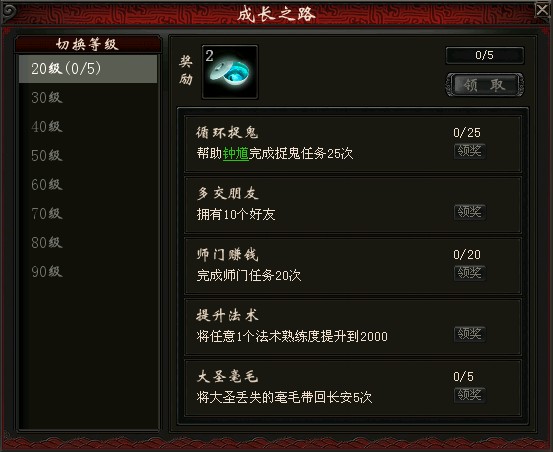Claim 领奖 for 循环捉鬼 task
Viewport: 553px width, 452px height.
[470, 151]
